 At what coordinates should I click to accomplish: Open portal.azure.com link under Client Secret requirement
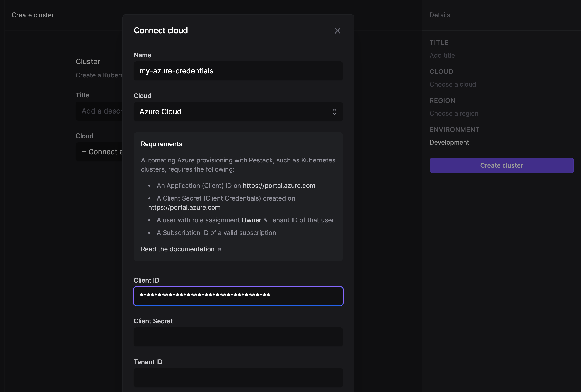pos(184,207)
